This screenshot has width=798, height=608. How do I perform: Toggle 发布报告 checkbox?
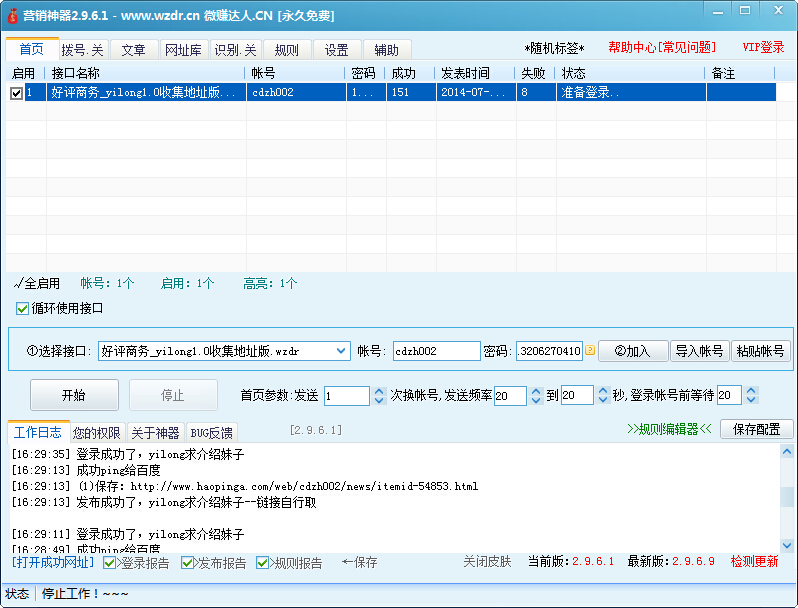[187, 563]
